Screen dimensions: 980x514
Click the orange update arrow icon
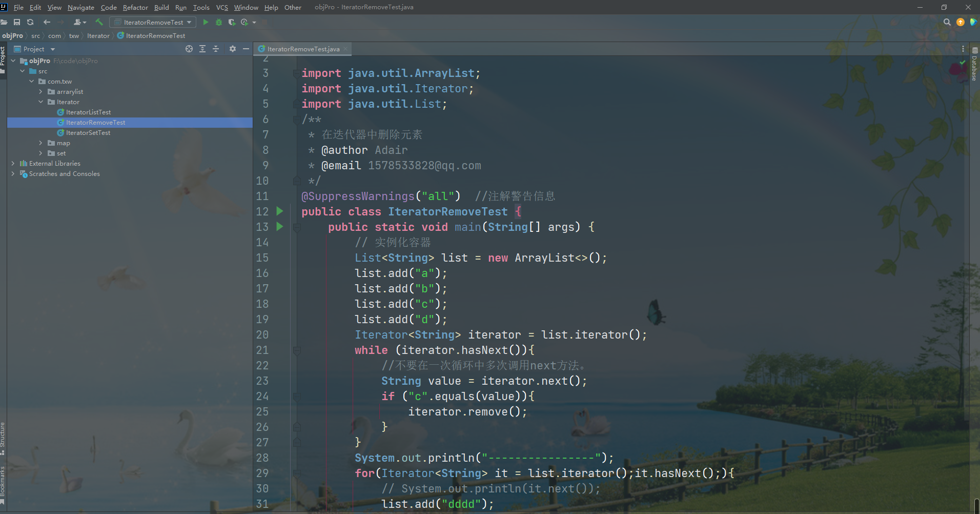pyautogui.click(x=961, y=22)
